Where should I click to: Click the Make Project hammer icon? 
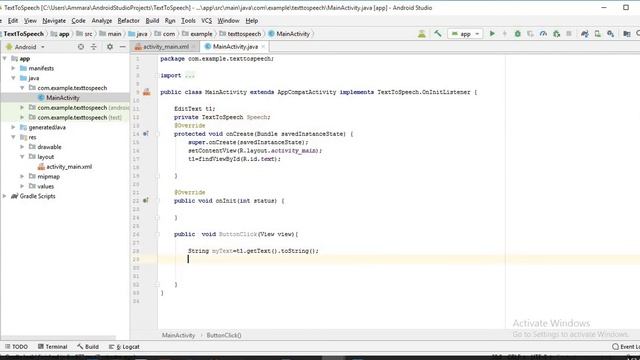pyautogui.click(x=438, y=34)
